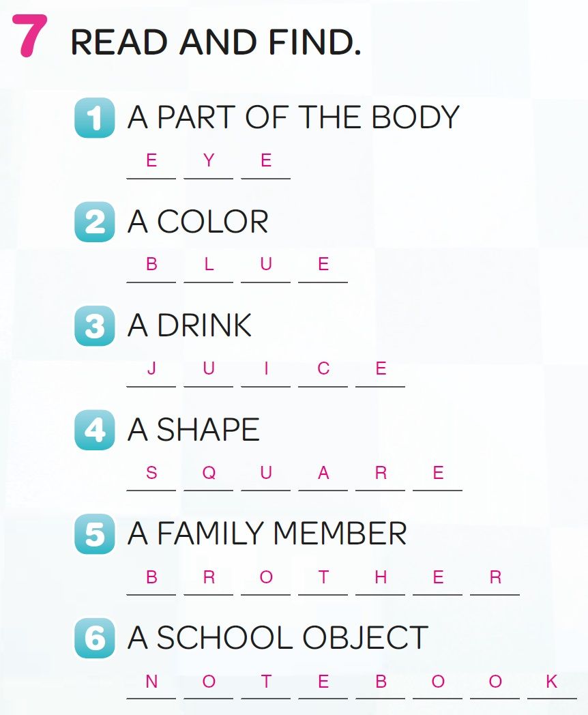This screenshot has height=715, width=588.
Task: Click the teal number 3 badge
Action: point(94,325)
